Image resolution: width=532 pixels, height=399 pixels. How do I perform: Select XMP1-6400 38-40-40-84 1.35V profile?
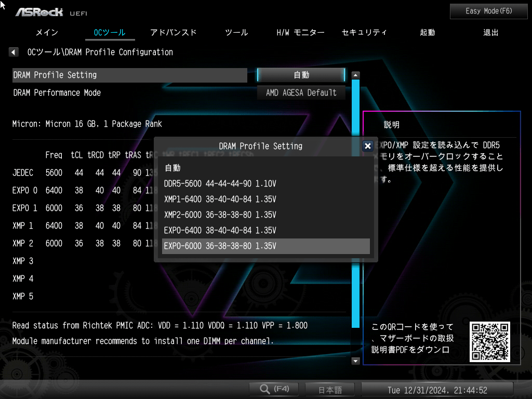266,199
